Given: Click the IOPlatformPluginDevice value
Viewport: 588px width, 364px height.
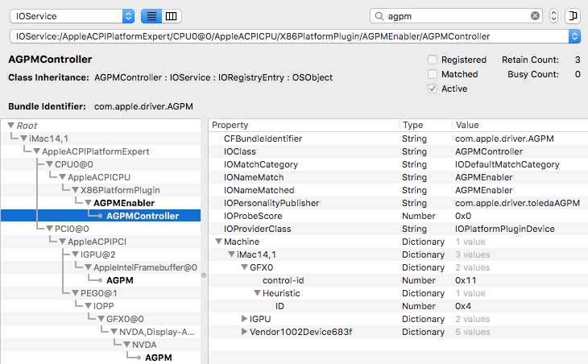Looking at the screenshot, I should click(504, 229).
